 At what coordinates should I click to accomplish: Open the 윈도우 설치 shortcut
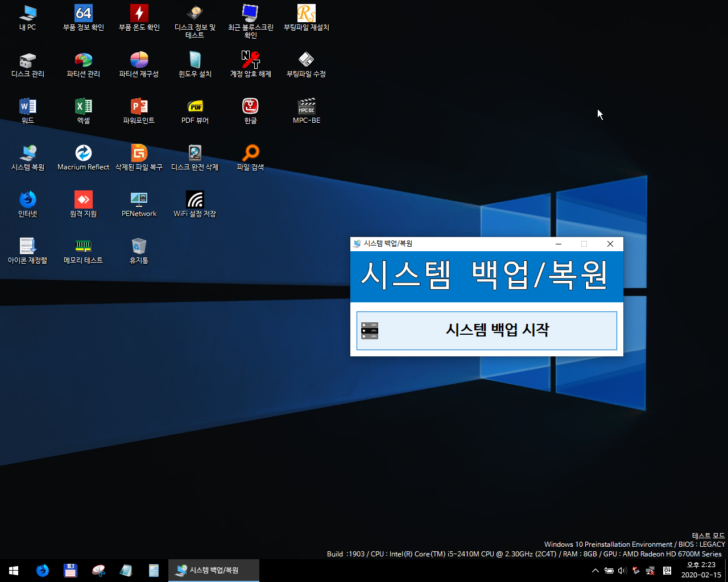(x=195, y=64)
